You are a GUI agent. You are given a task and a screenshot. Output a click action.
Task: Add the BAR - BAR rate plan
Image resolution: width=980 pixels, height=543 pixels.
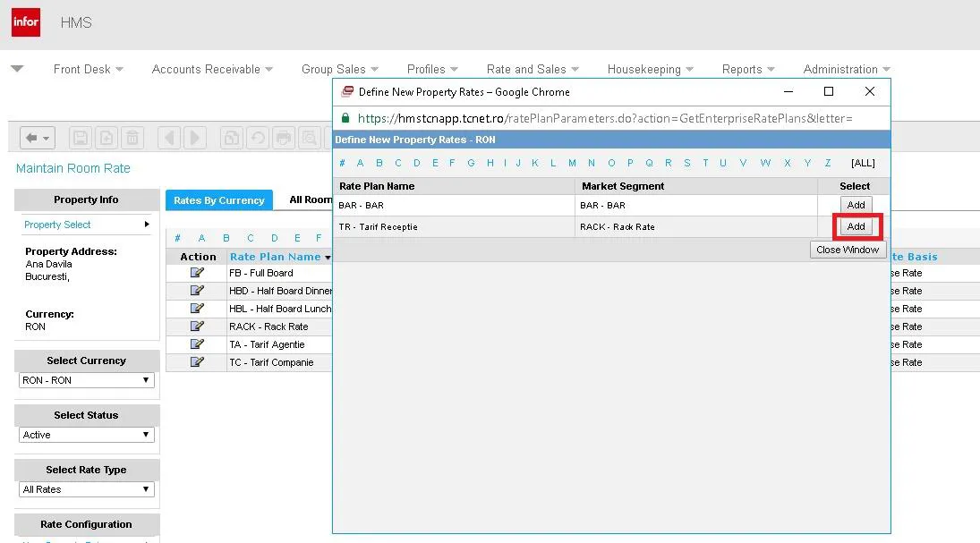tap(856, 205)
